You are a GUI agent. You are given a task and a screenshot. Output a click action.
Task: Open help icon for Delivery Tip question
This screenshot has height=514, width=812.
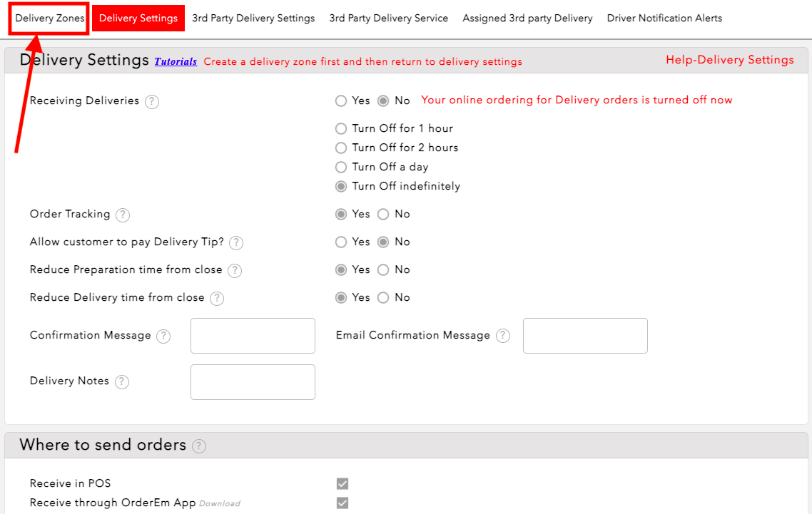(236, 243)
